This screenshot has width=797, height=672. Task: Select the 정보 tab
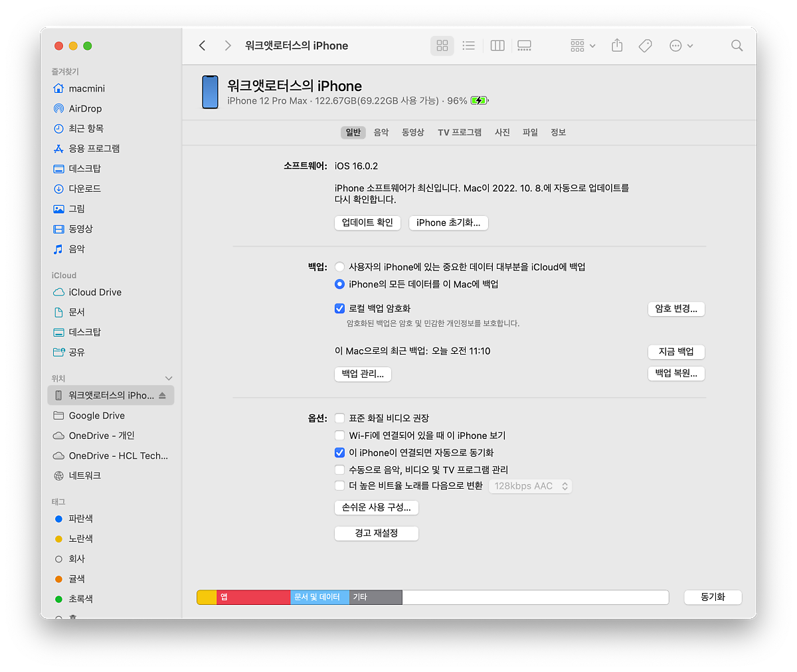tap(558, 132)
